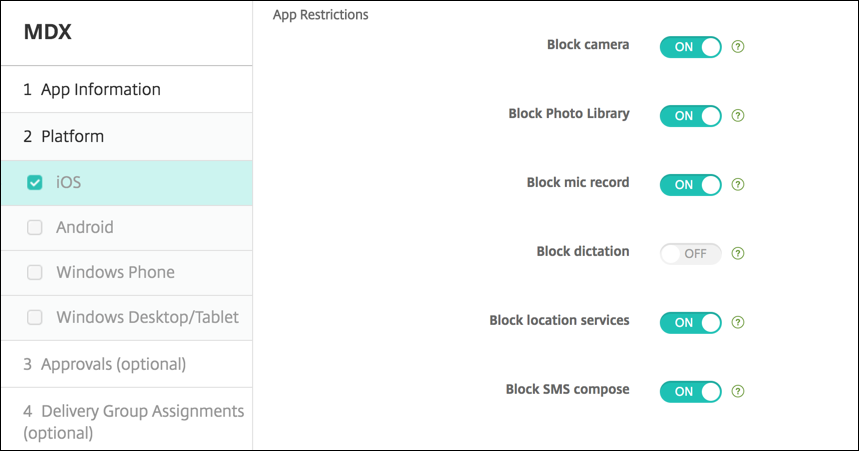Turn off Block SMS compose toggle

[x=690, y=391]
